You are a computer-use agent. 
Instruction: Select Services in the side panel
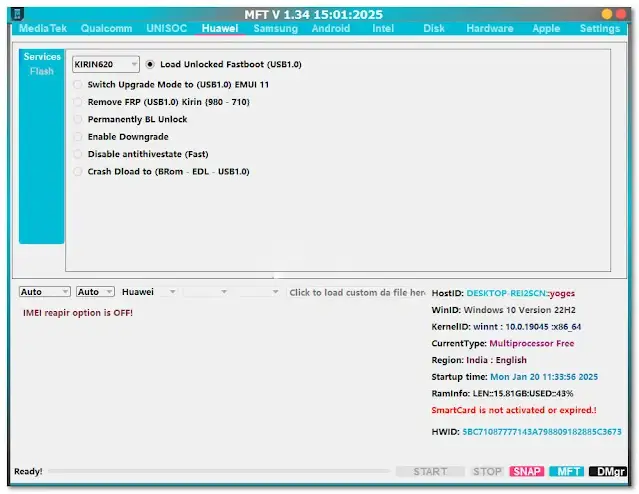42,57
